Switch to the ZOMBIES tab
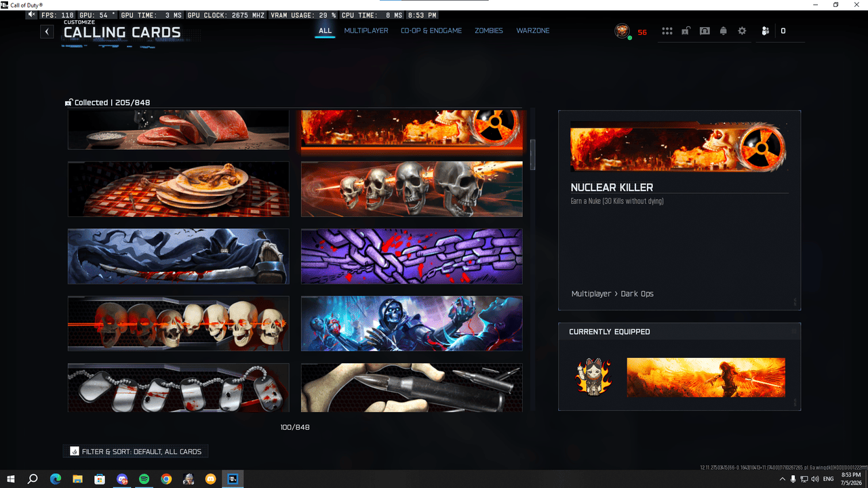This screenshot has height=488, width=868. tap(489, 31)
